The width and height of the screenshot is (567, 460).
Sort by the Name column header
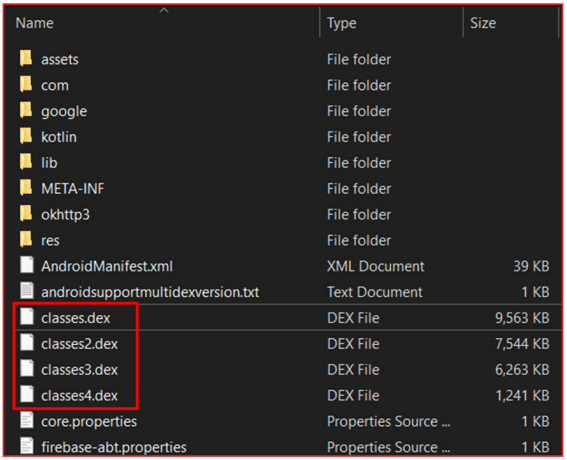[x=35, y=23]
